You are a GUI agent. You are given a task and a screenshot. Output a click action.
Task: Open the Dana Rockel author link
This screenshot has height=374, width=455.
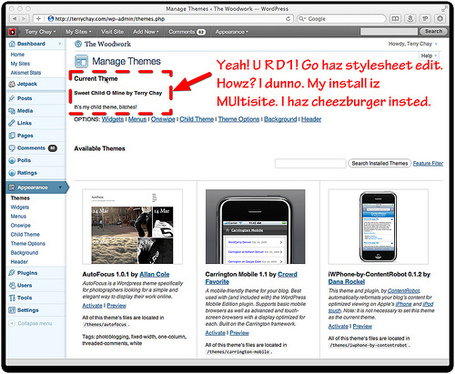[x=346, y=282]
